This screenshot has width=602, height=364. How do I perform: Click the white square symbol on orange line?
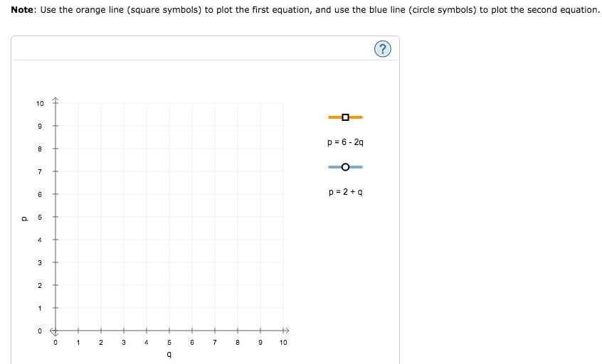point(345,117)
